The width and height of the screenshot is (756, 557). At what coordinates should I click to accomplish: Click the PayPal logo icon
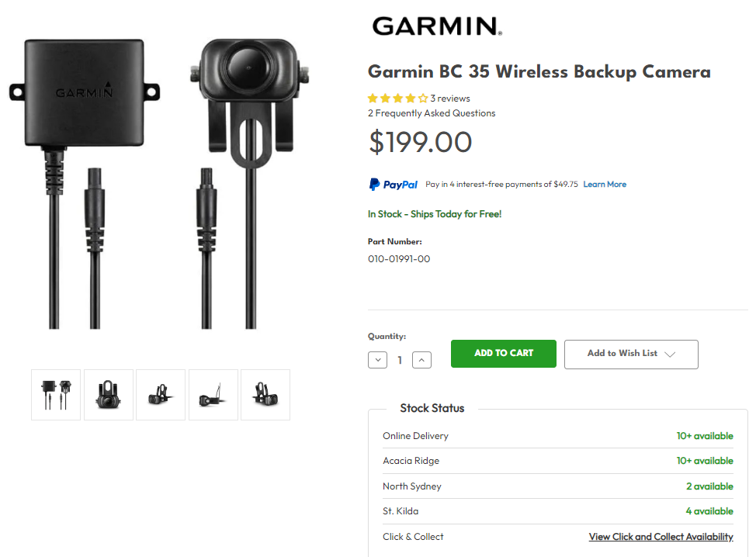click(x=394, y=185)
